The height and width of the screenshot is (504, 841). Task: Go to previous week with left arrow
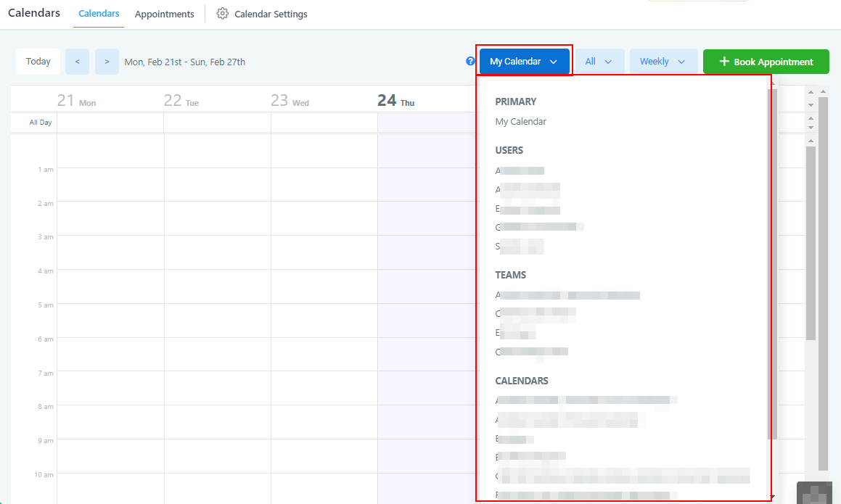coord(77,62)
